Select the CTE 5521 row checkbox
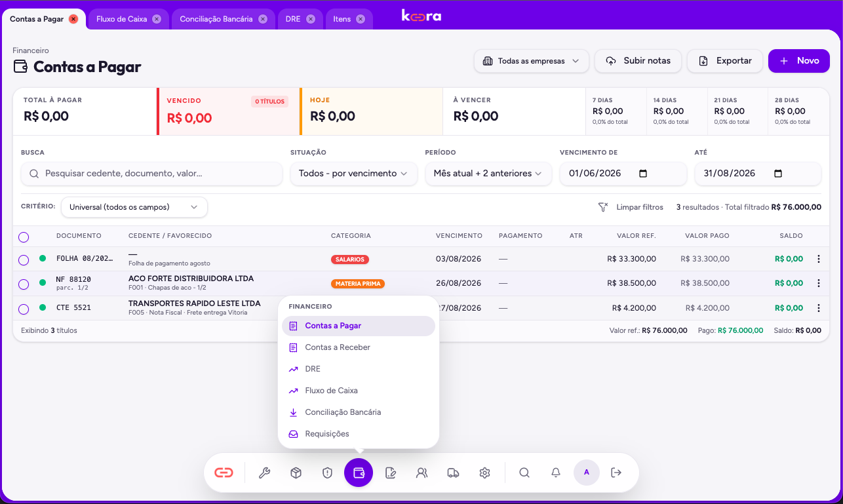The height and width of the screenshot is (504, 843). tap(24, 309)
